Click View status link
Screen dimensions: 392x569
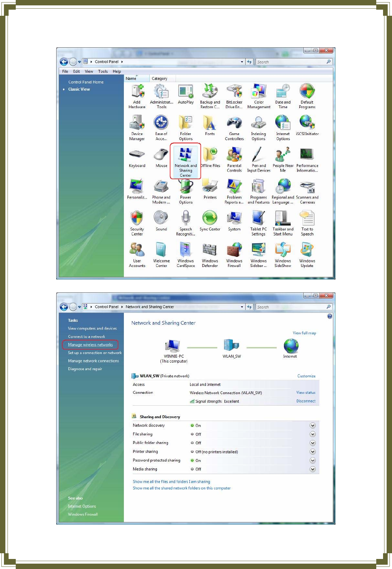(x=306, y=392)
